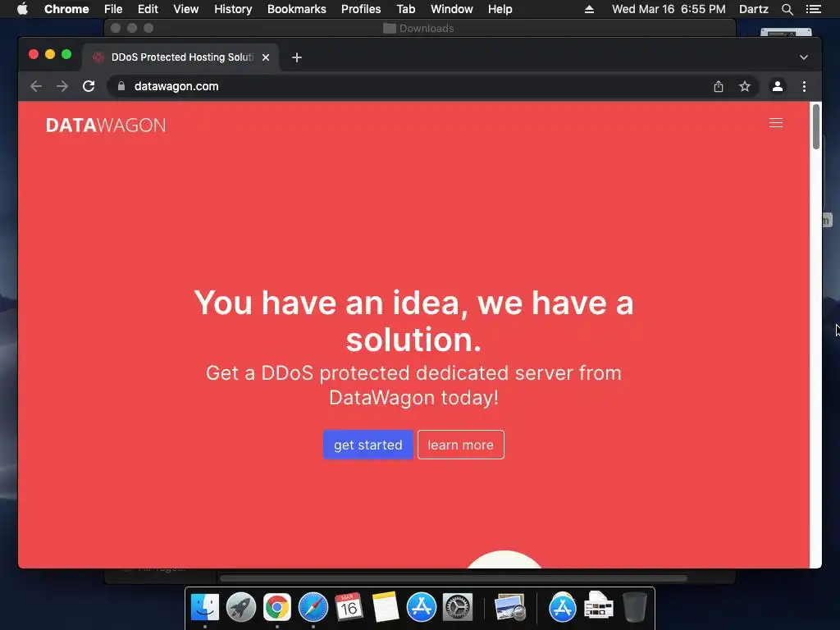Open Spotlight search in menu bar
Viewport: 840px width, 630px height.
click(x=787, y=9)
